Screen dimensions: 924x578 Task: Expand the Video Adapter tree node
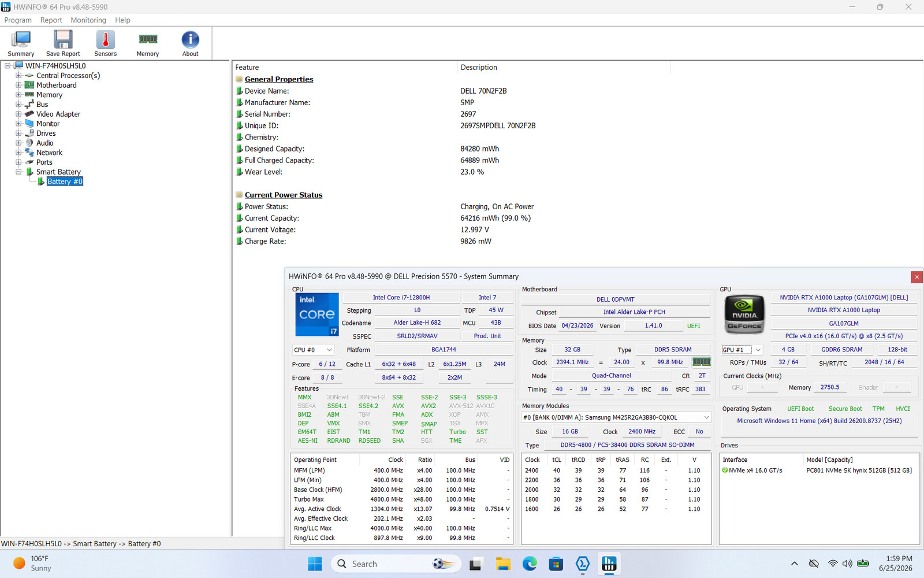[18, 114]
